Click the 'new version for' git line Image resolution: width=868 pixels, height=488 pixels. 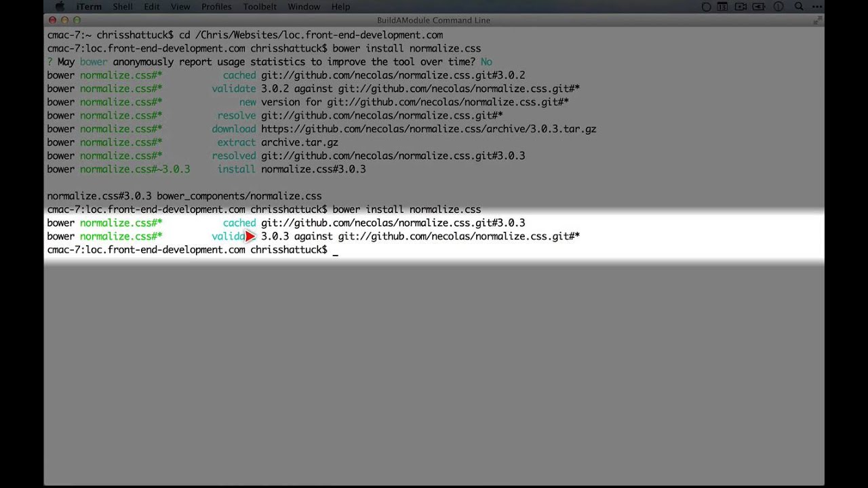[308, 102]
